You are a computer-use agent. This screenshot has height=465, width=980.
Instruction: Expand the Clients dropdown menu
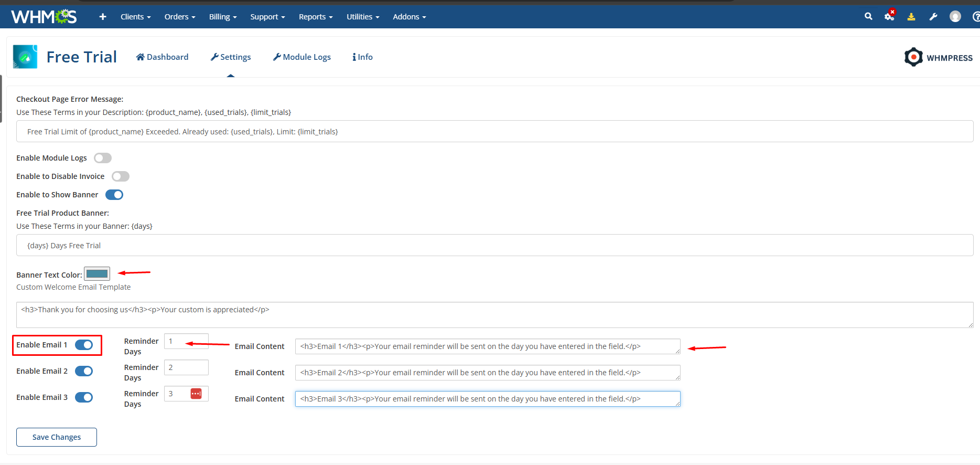coord(135,17)
